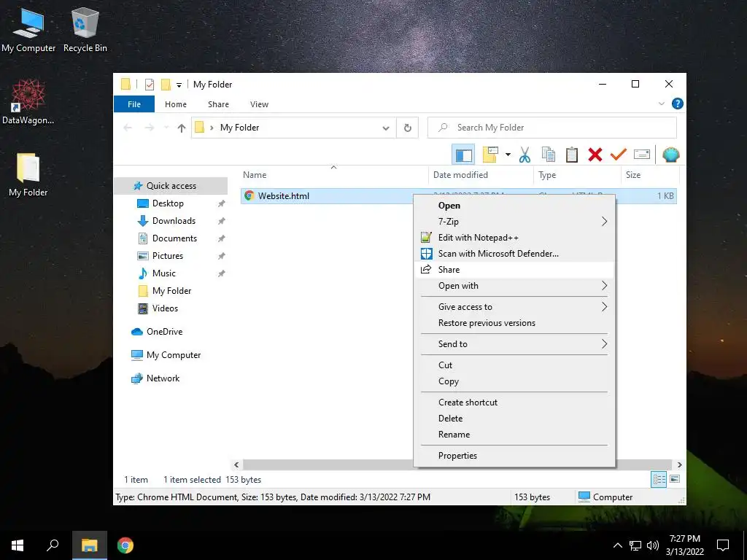This screenshot has width=747, height=560.
Task: Choose Restore previous versions
Action: [x=514, y=323]
